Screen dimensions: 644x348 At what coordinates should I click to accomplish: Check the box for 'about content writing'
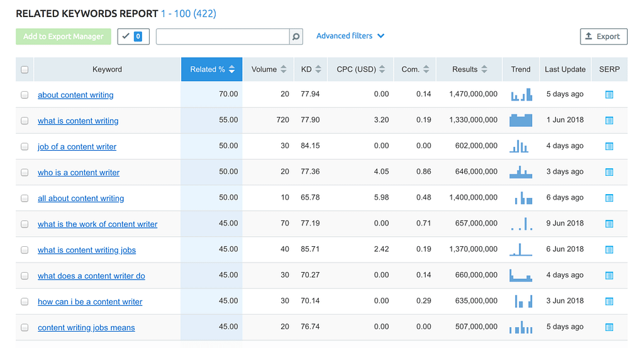tap(25, 95)
